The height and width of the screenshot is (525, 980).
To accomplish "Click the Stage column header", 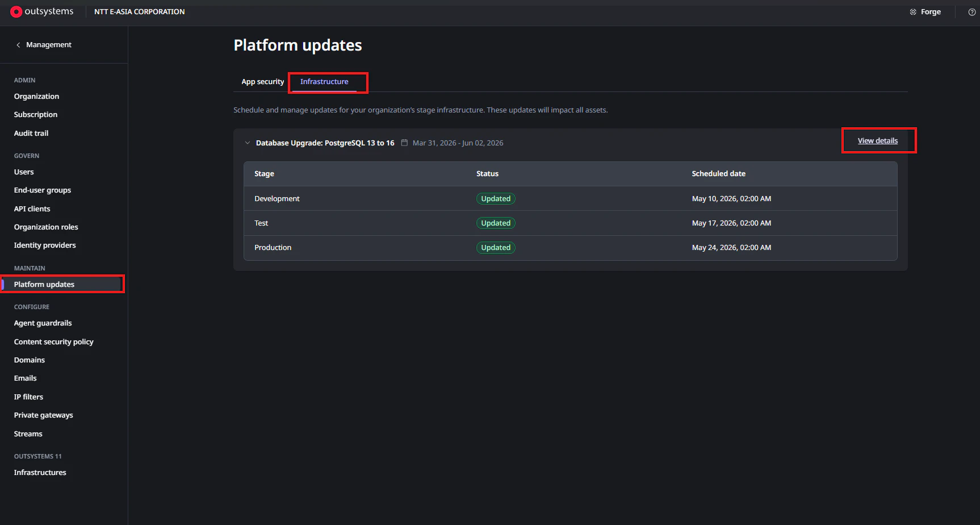I will click(x=265, y=174).
